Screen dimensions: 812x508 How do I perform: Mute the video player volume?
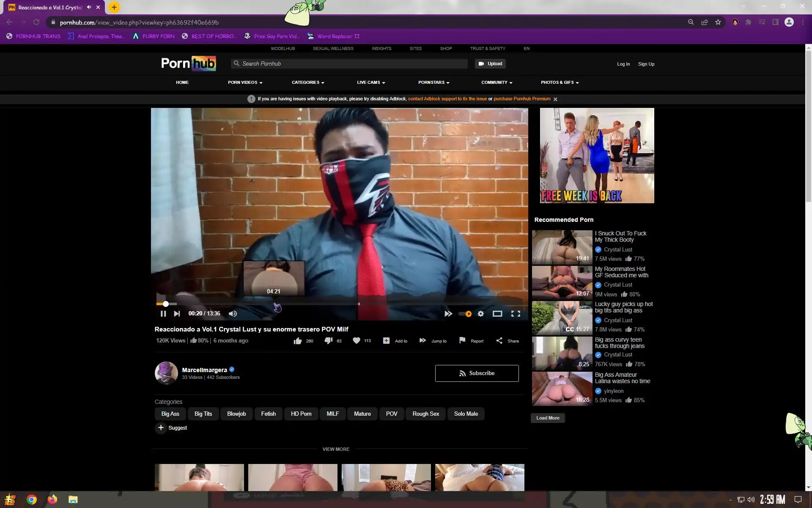233,314
